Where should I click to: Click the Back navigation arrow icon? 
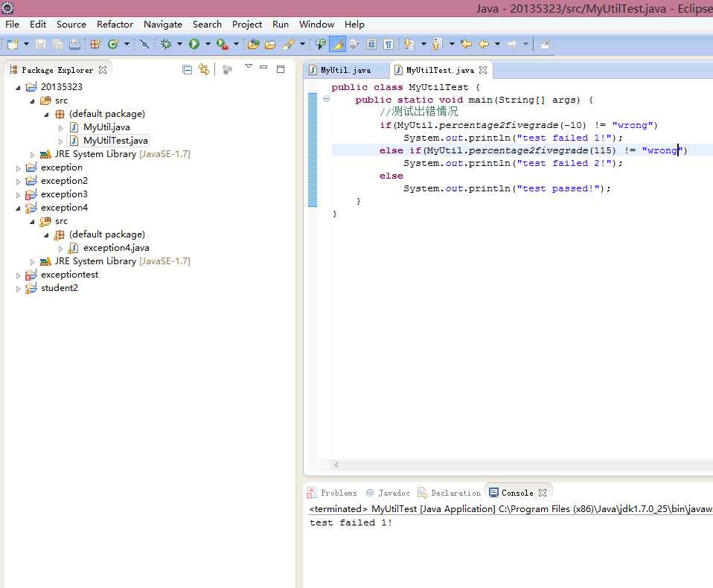click(484, 44)
